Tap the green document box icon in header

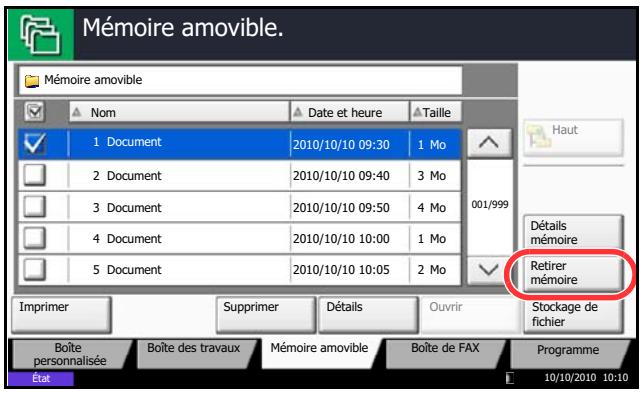(41, 35)
